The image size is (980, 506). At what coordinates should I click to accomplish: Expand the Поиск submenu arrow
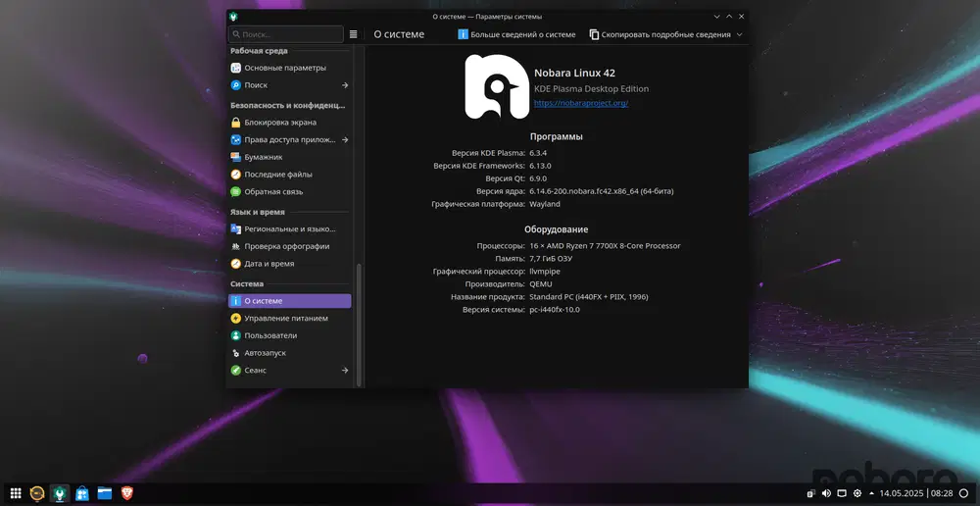coord(345,85)
